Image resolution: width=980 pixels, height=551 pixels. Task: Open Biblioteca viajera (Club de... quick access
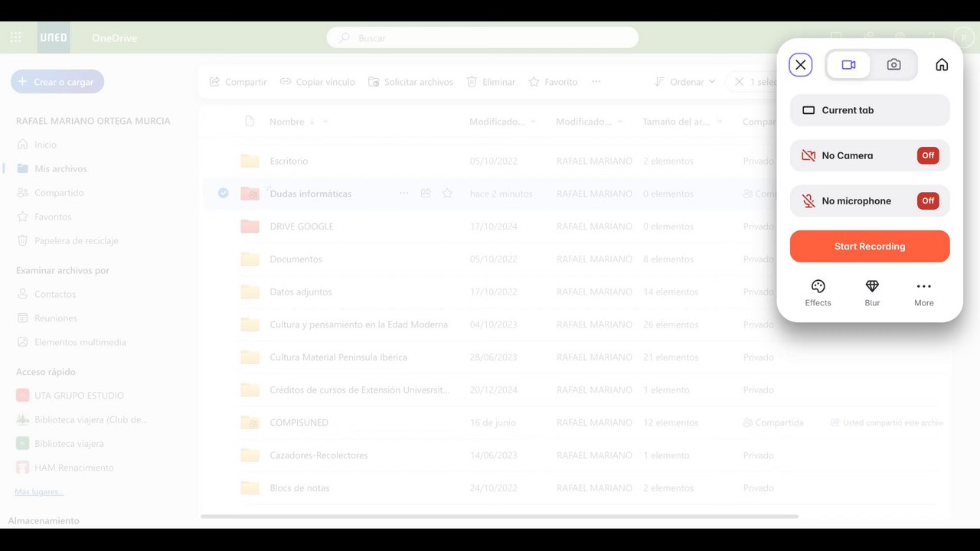[90, 419]
